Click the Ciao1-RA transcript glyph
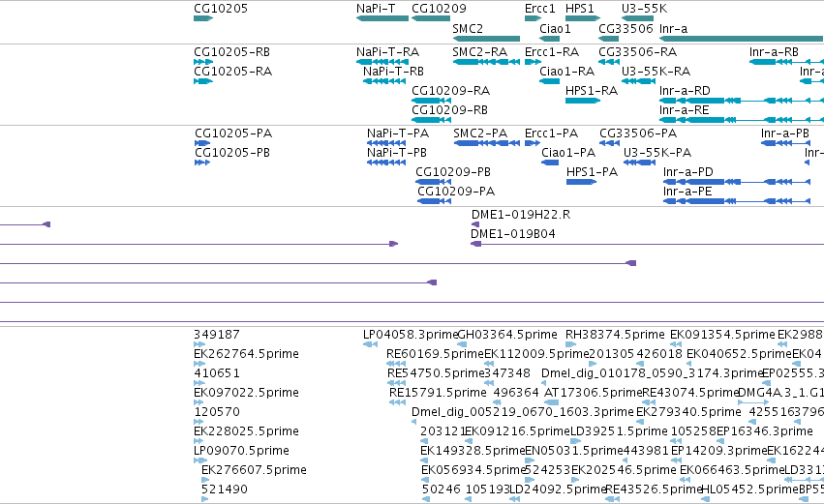 pyautogui.click(x=550, y=81)
